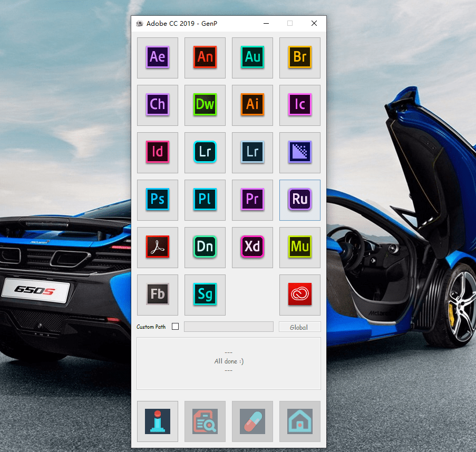The image size is (476, 452).
Task: Select the Illustrator (Ai) icon
Action: point(252,105)
